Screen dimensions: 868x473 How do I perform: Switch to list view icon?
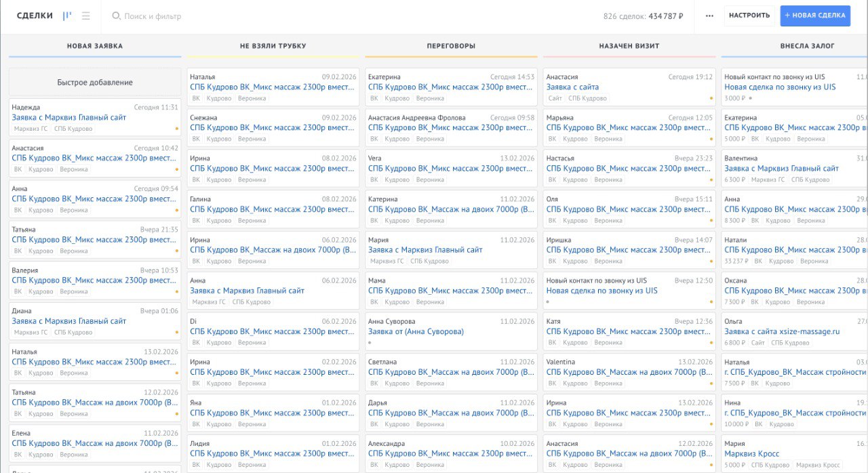point(85,16)
